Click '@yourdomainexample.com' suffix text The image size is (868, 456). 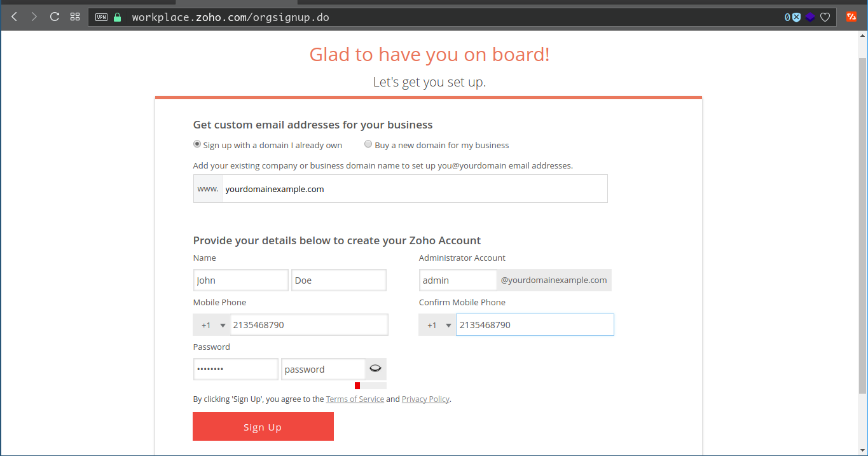554,280
